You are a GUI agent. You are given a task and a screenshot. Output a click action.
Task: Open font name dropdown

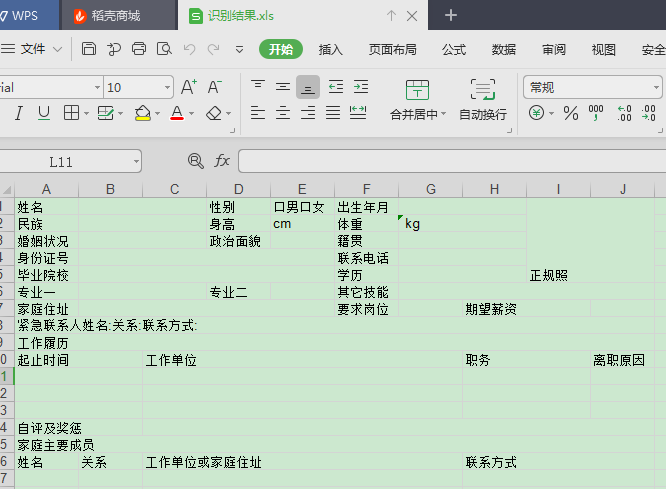point(97,88)
